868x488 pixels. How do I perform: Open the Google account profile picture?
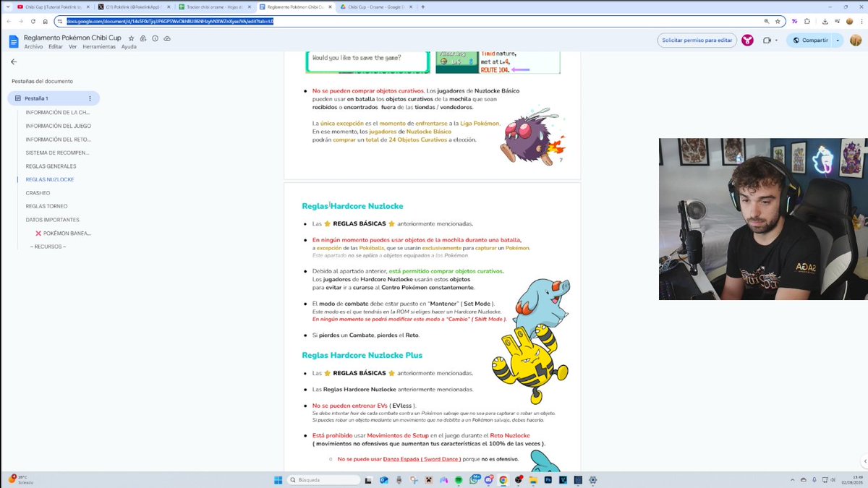(x=856, y=40)
